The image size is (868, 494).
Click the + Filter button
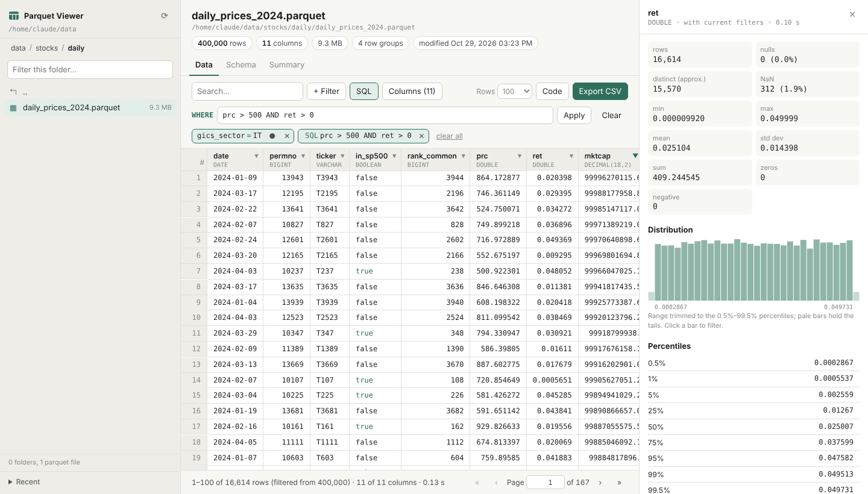pyautogui.click(x=326, y=92)
